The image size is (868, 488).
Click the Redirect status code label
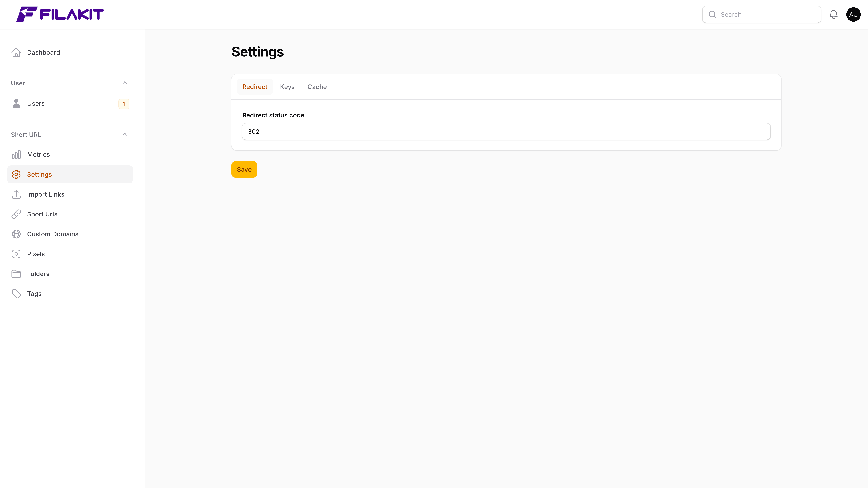(273, 115)
